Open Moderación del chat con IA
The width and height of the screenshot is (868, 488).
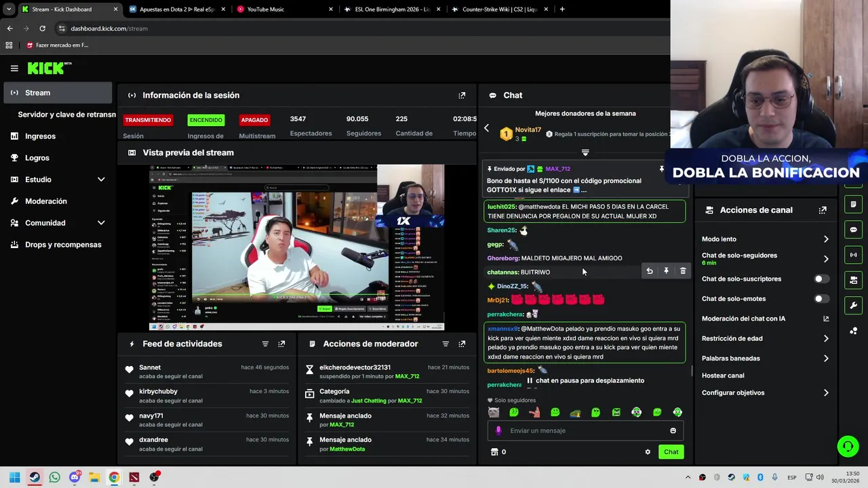766,319
